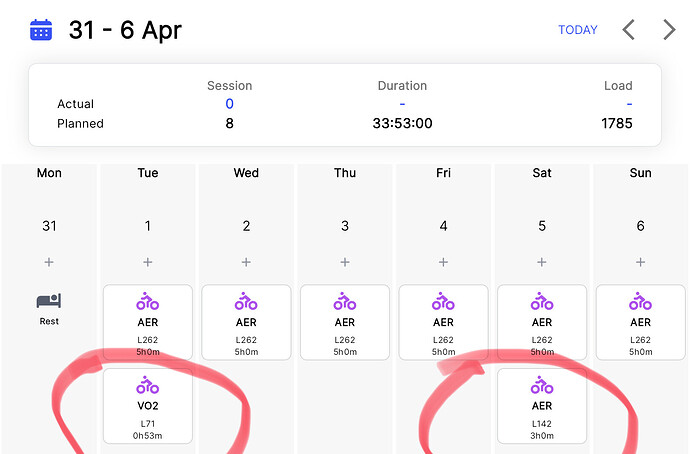
Task: Select the 31 - 6 Apr week title
Action: coord(125,30)
